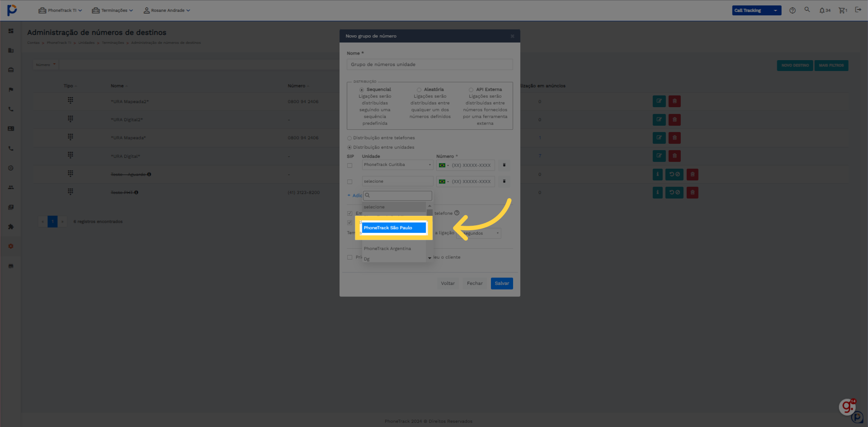This screenshot has width=868, height=427.
Task: Open Rosane Andrade user menu
Action: [167, 10]
